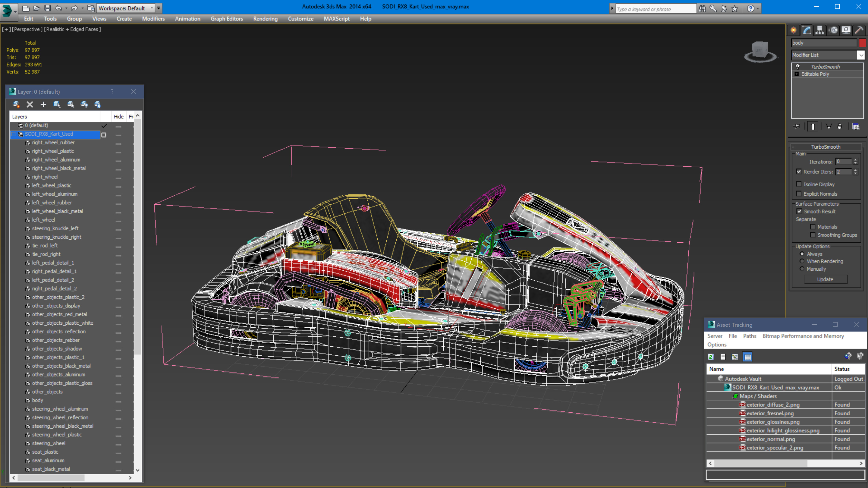The height and width of the screenshot is (488, 868).
Task: Open the Create command panel tab
Action: [794, 30]
